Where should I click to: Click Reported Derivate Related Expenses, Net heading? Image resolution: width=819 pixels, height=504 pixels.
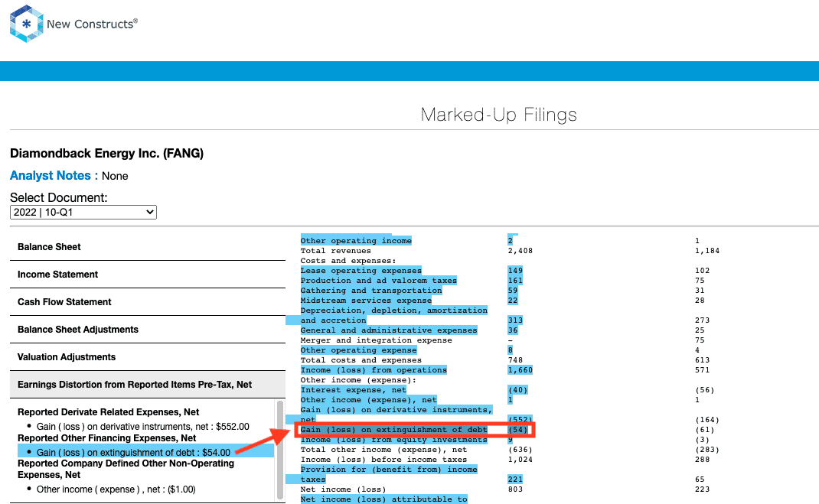[x=108, y=412]
